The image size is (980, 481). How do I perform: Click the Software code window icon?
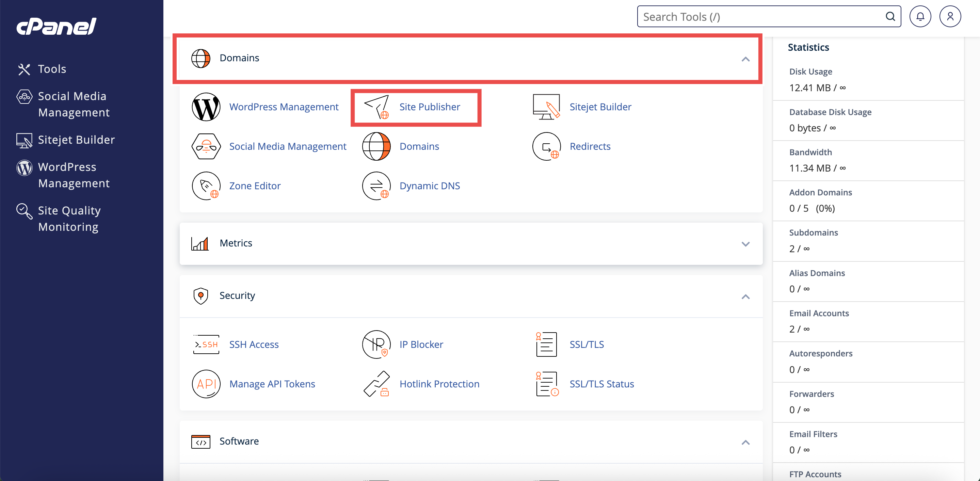coord(200,442)
